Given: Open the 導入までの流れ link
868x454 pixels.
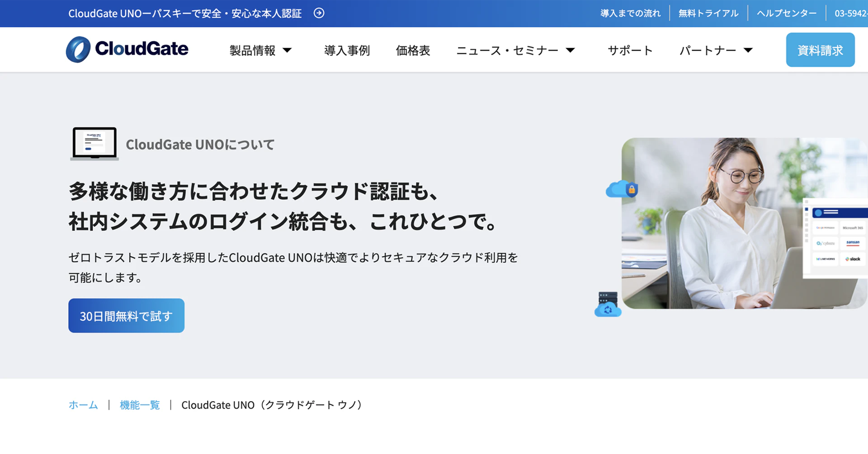Looking at the screenshot, I should [x=630, y=13].
